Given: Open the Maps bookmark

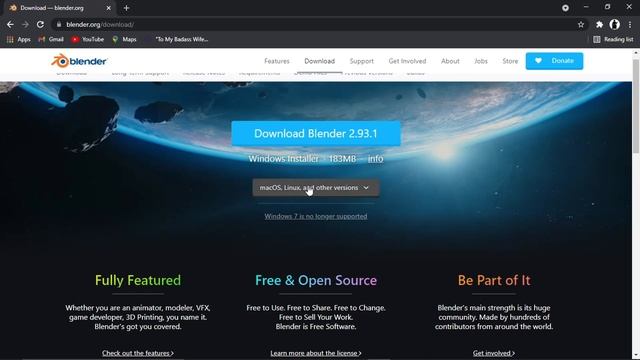Looking at the screenshot, I should [x=124, y=39].
